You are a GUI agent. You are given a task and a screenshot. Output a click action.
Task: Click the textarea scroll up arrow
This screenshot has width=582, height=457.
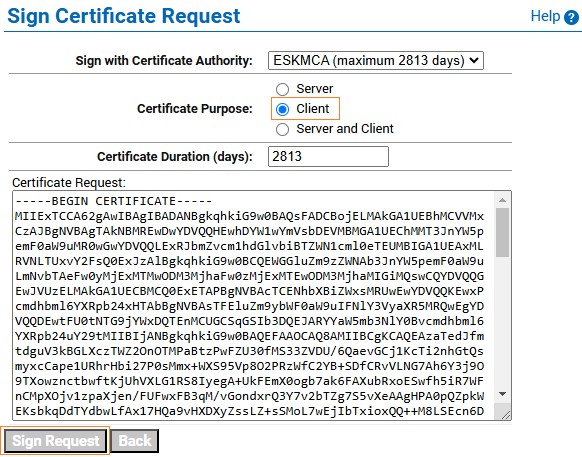coord(503,200)
